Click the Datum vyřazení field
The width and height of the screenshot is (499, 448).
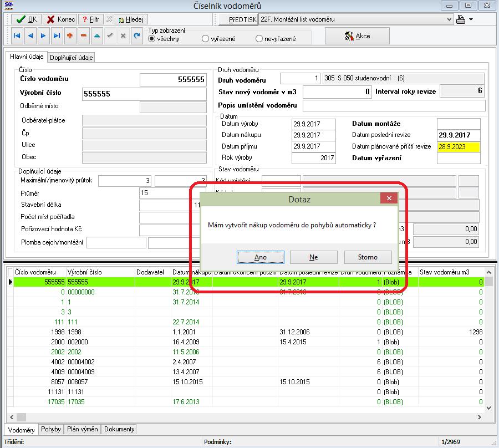pyautogui.click(x=459, y=158)
